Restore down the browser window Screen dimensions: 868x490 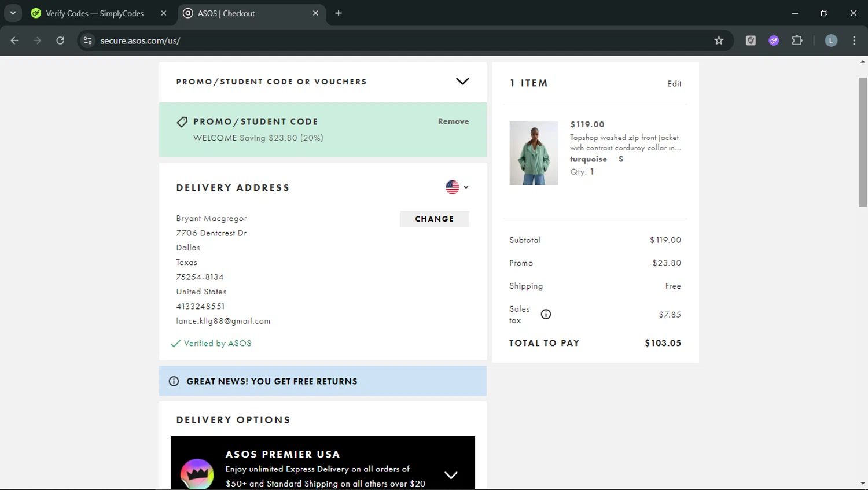coord(824,13)
